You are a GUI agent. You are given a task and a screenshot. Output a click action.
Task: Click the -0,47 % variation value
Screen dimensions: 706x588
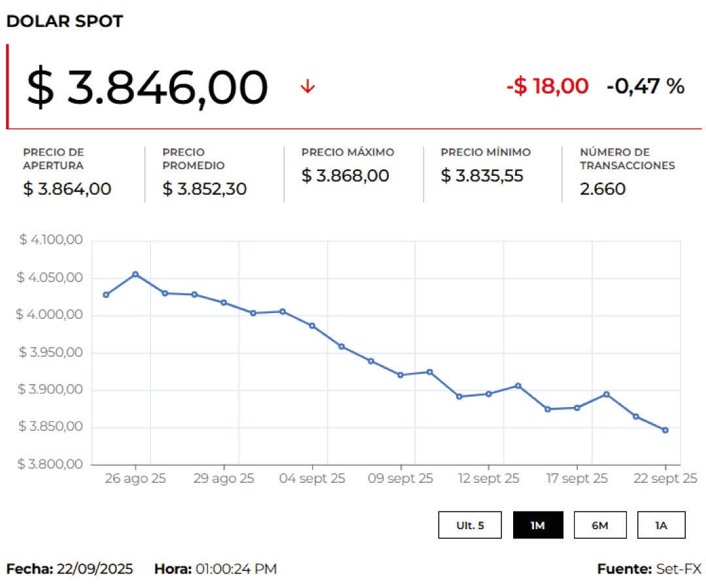click(x=645, y=86)
